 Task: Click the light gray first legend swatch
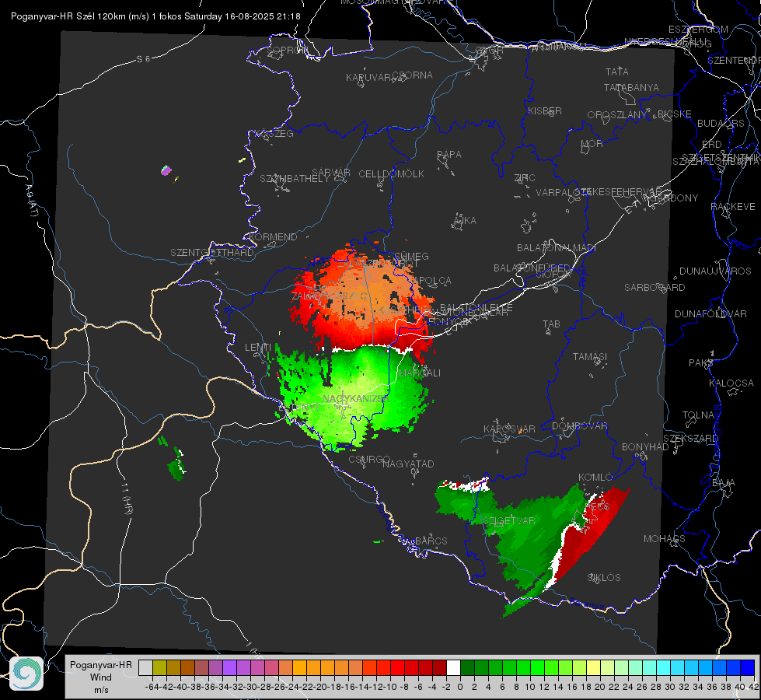(145, 667)
